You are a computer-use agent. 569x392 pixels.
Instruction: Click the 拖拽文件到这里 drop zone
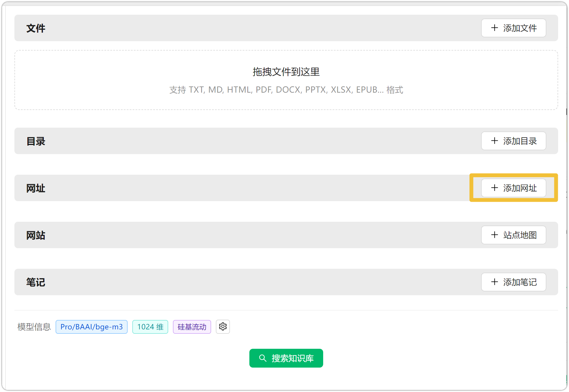tap(286, 80)
